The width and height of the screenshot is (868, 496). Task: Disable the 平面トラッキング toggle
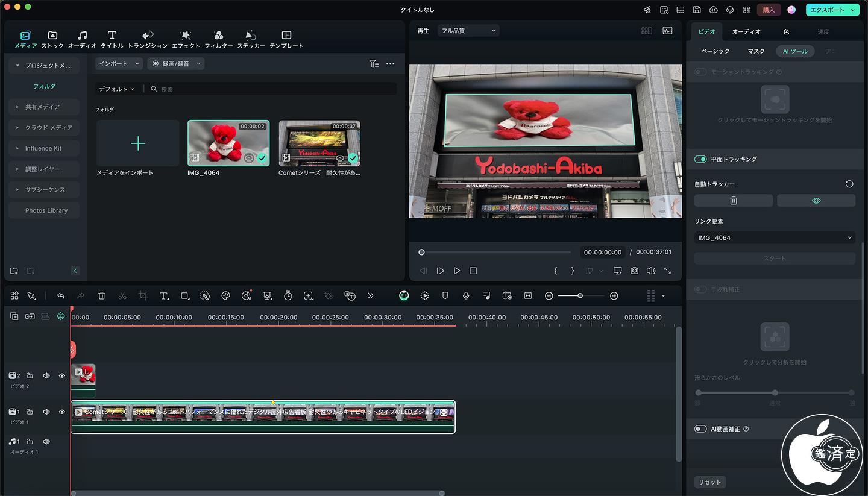(x=700, y=159)
